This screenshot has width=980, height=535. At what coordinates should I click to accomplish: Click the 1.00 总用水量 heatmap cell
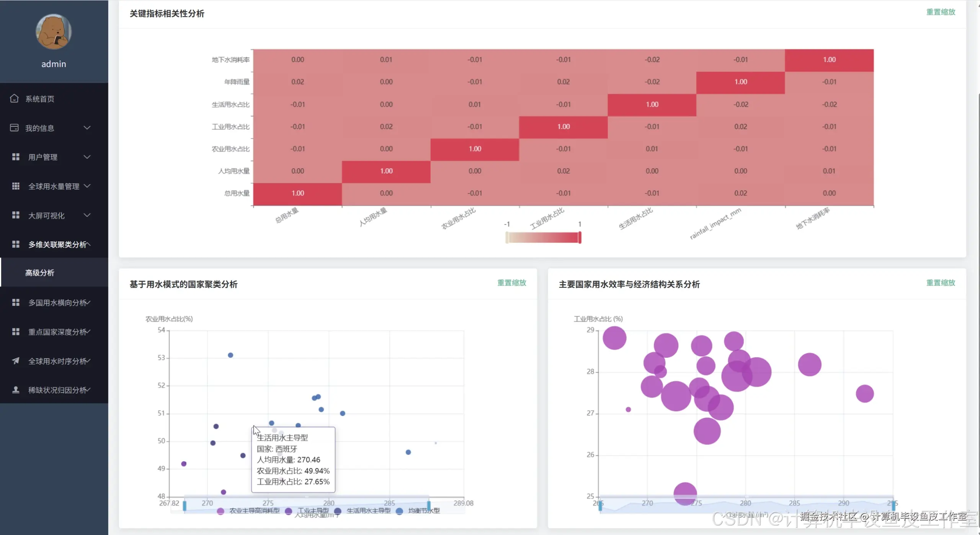[297, 193]
